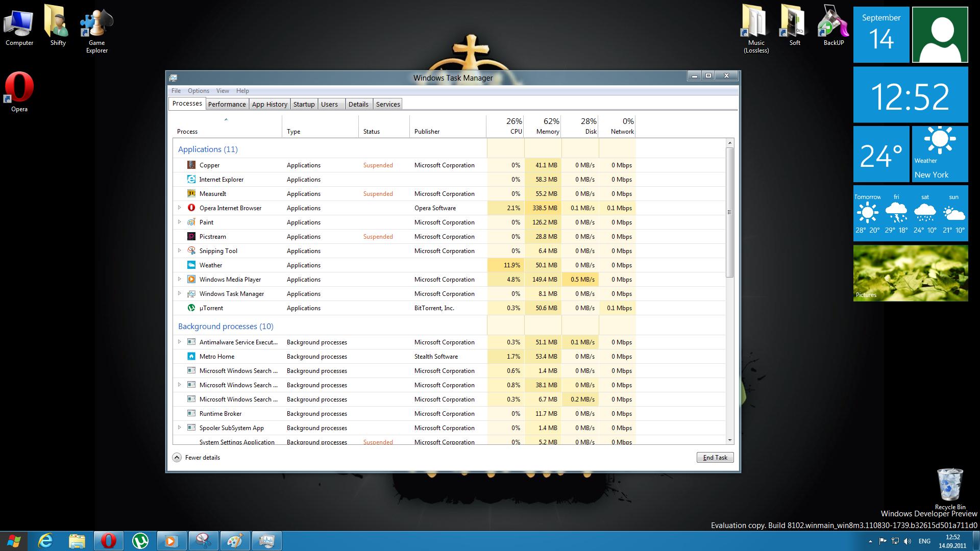Click the process list vertical scrollbar thumb
The height and width of the screenshot is (551, 980).
[729, 212]
